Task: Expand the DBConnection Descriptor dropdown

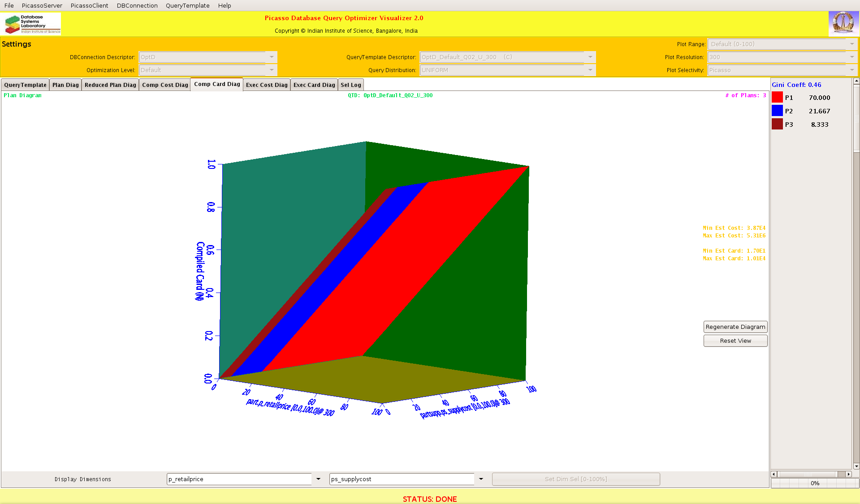Action: click(272, 57)
